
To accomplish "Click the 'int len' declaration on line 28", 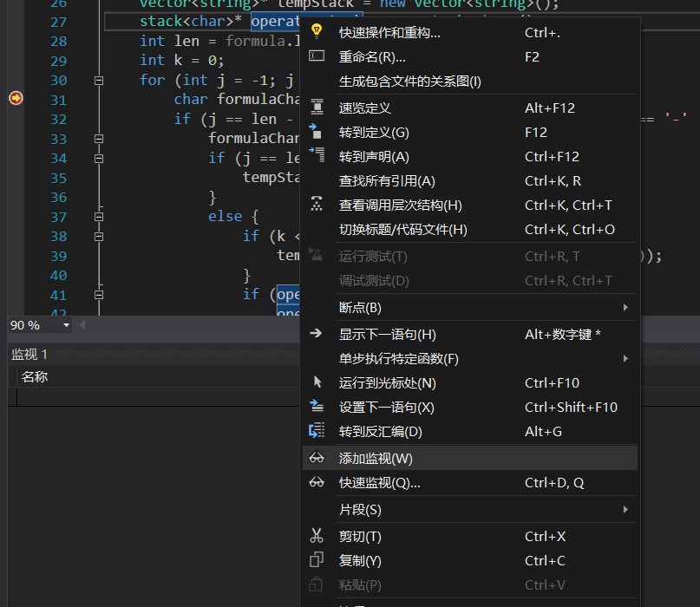I will pyautogui.click(x=170, y=41).
